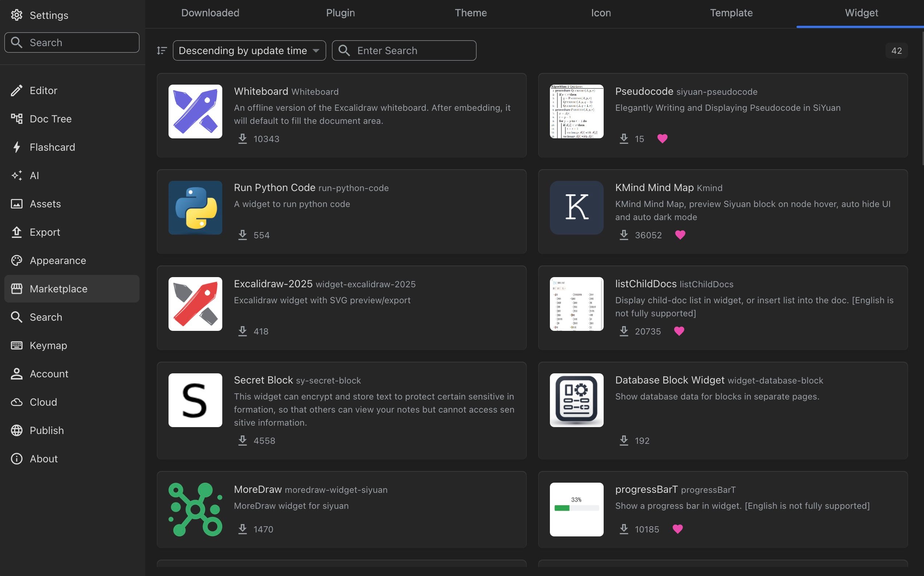Click the listChildDocs thumbnail
Viewport: 924px width, 576px height.
coord(577,304)
